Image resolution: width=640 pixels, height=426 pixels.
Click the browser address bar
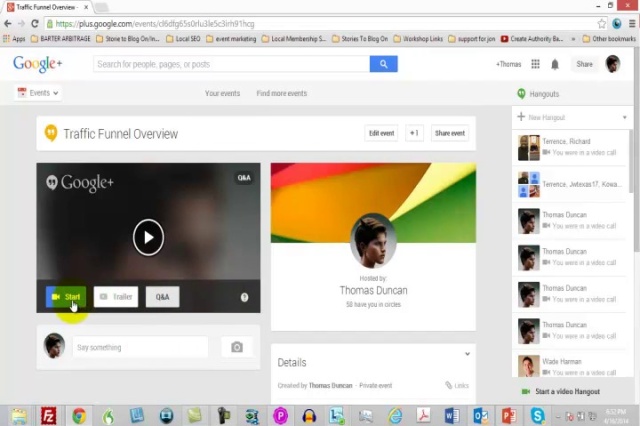(x=320, y=24)
